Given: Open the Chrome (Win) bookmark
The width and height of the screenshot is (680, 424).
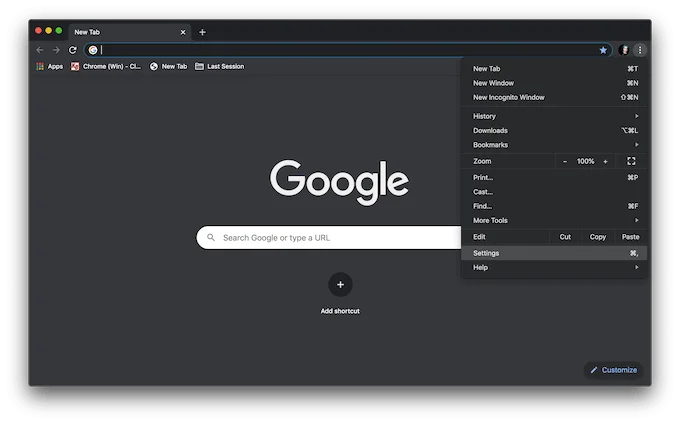Looking at the screenshot, I should 106,66.
